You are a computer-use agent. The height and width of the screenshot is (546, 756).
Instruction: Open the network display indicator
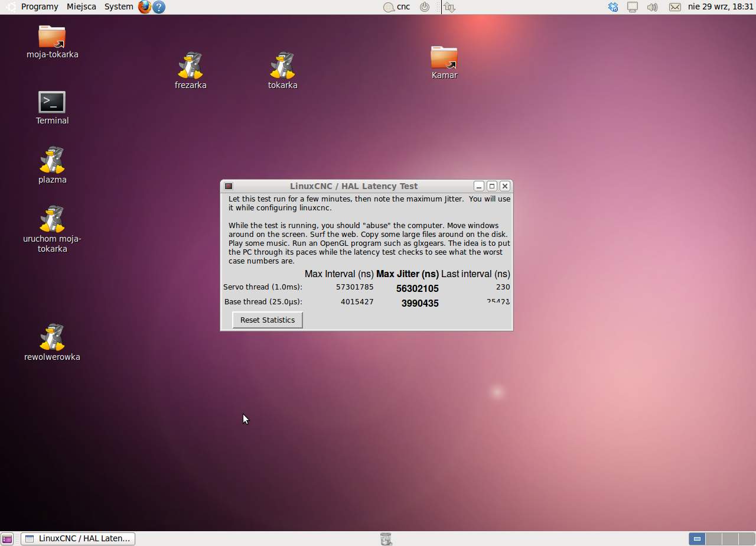tap(633, 7)
